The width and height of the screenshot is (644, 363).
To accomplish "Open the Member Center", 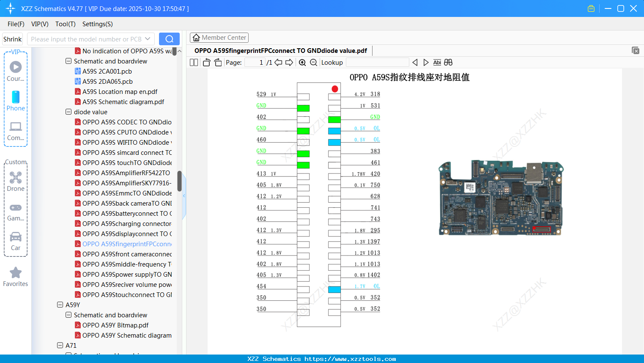I will [x=219, y=37].
